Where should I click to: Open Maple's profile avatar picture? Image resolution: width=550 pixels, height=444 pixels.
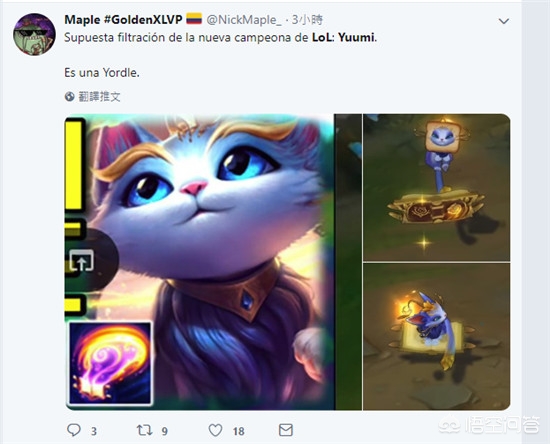(x=34, y=34)
